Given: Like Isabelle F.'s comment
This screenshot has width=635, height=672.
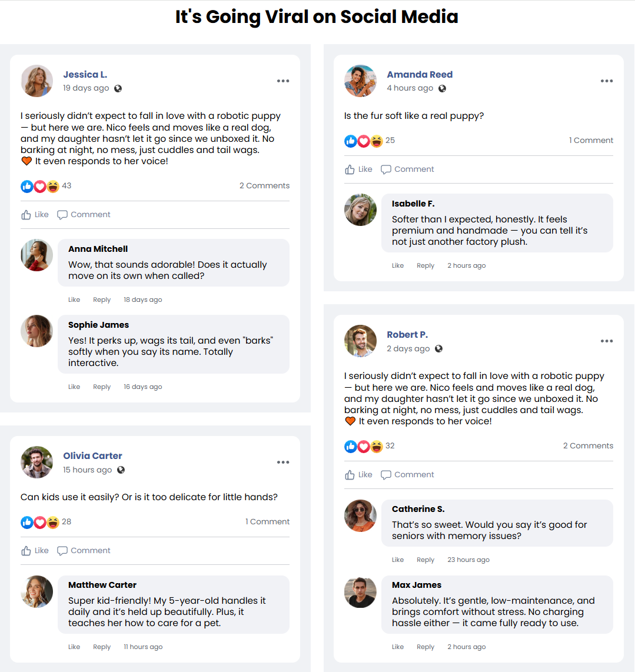Looking at the screenshot, I should tap(398, 266).
